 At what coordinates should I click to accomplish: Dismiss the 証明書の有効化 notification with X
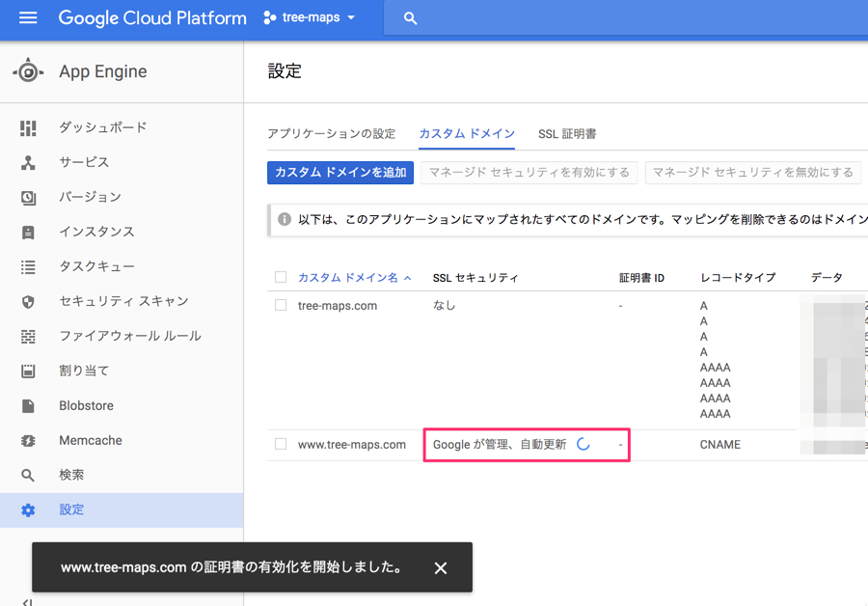441,568
